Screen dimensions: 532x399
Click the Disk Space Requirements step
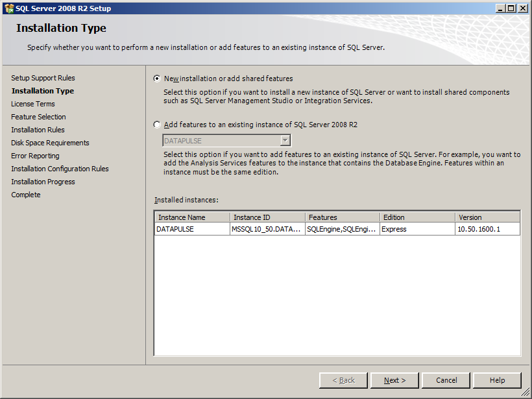pyautogui.click(x=50, y=143)
